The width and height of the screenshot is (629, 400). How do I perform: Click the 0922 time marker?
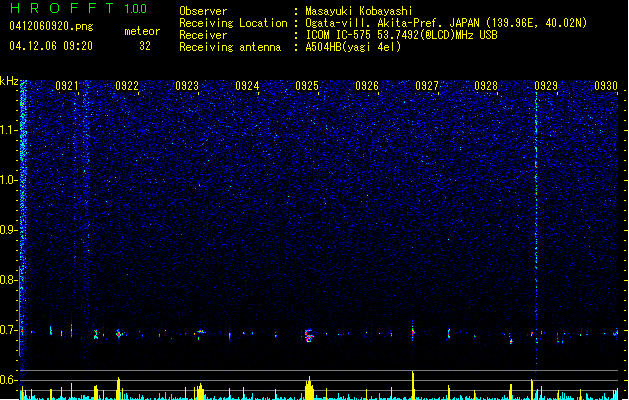127,86
